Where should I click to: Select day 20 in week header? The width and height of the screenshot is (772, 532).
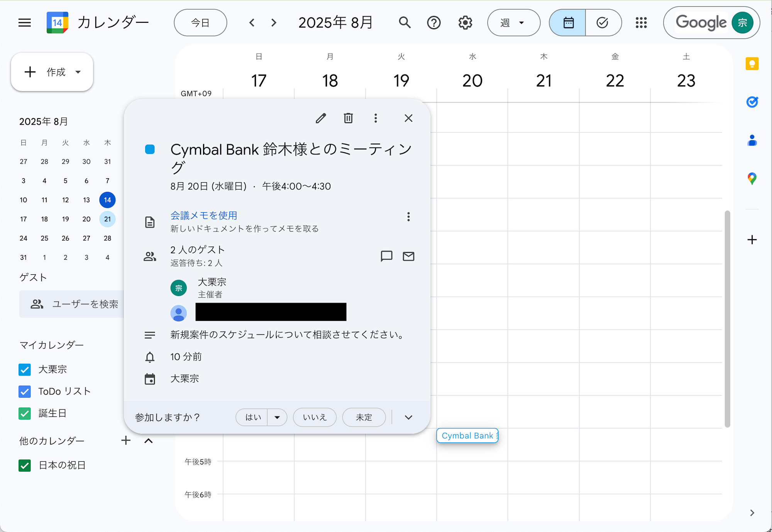tap(472, 81)
